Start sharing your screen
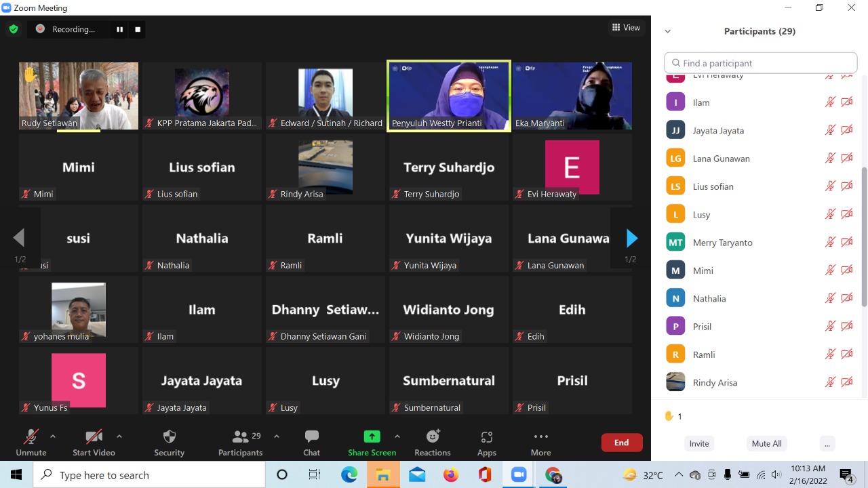This screenshot has height=488, width=868. point(372,443)
